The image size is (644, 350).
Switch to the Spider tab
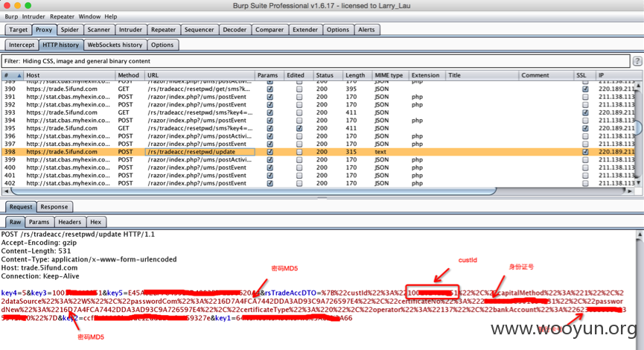click(x=70, y=30)
